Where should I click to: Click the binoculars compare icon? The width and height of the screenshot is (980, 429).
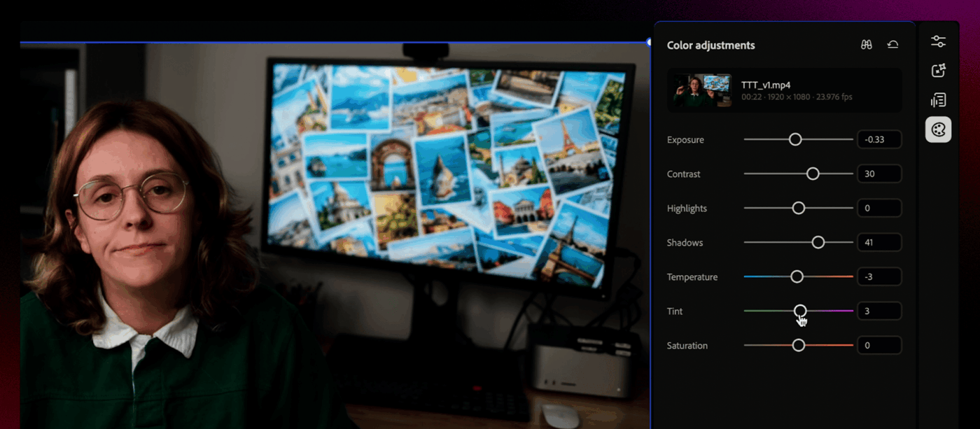[x=867, y=45]
